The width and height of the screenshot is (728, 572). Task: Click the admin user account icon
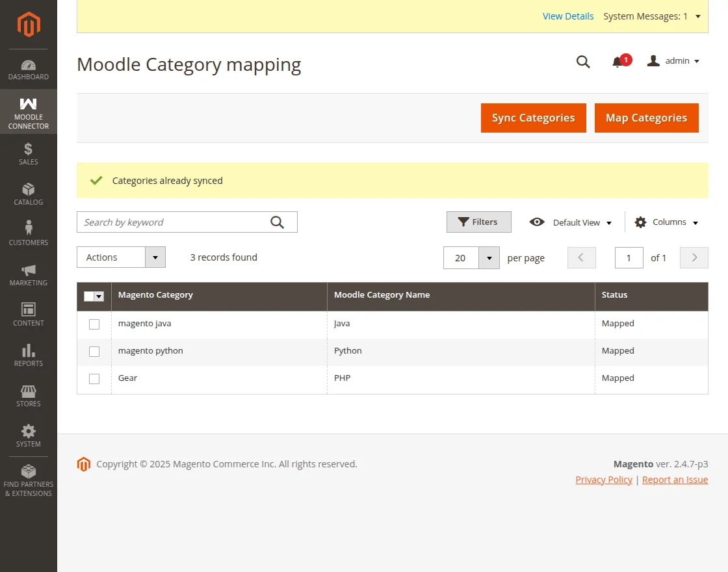653,61
